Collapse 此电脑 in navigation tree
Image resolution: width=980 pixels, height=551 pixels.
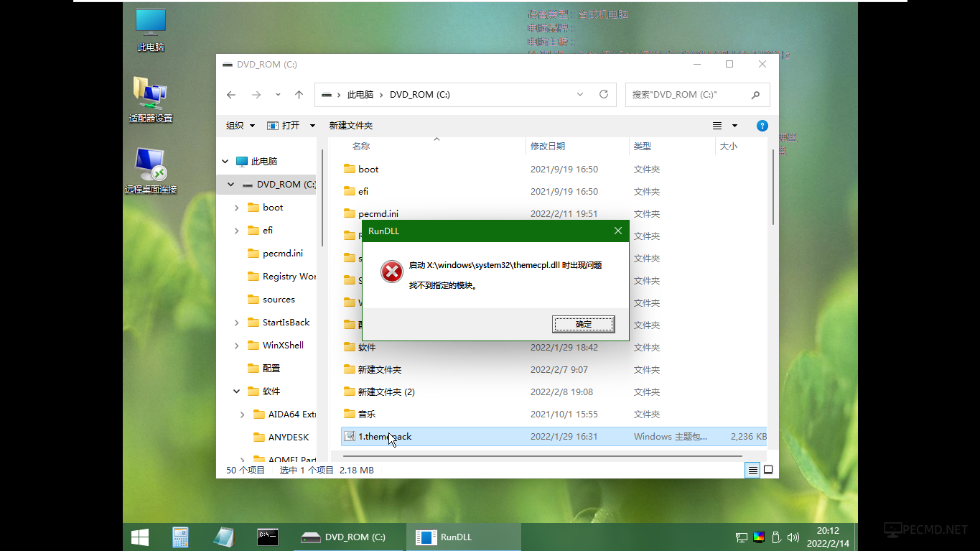click(x=225, y=162)
